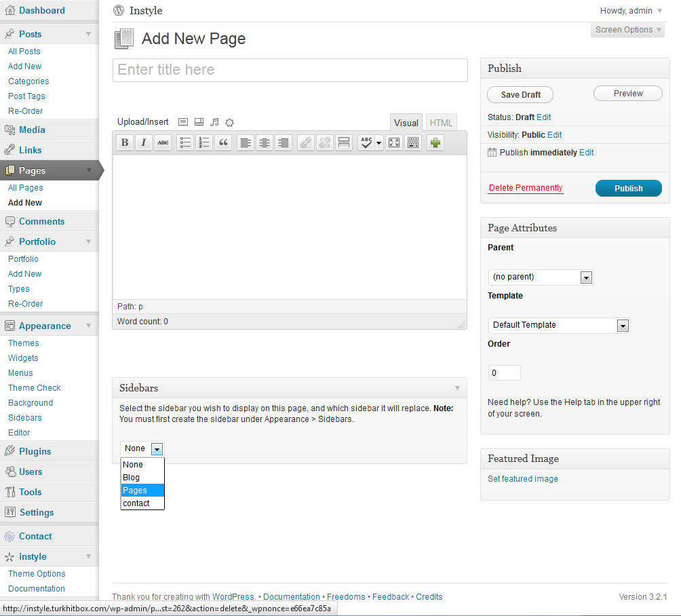This screenshot has height=616, width=681.
Task: Click the Plugins menu icon
Action: tap(9, 451)
